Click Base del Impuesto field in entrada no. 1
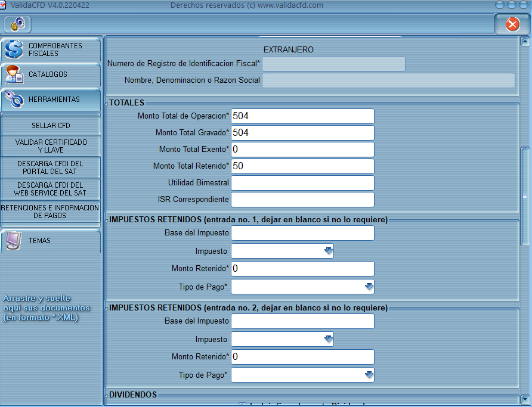Screen dimensions: 532x407 click(x=302, y=233)
